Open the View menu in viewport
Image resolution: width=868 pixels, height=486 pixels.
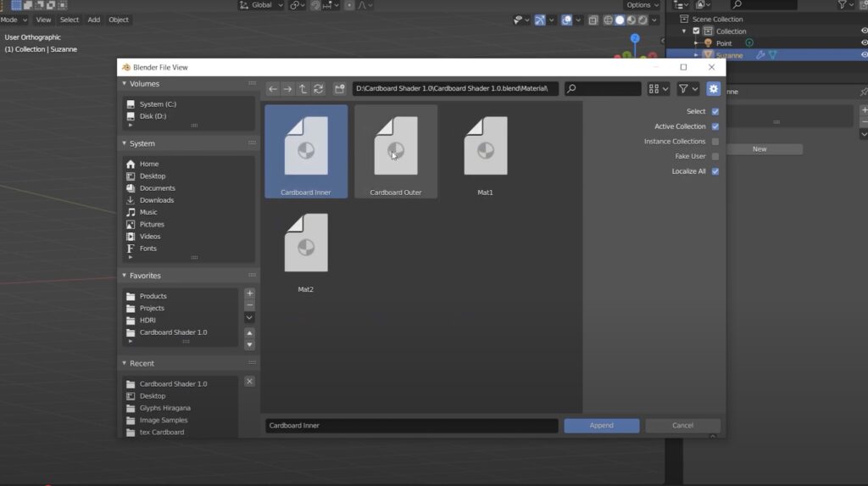(x=43, y=20)
